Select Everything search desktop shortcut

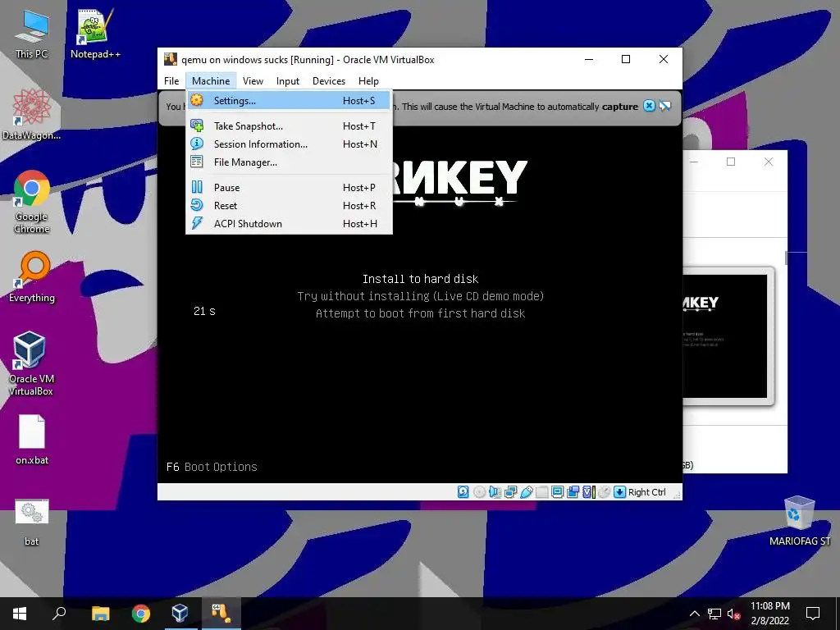[x=31, y=277]
